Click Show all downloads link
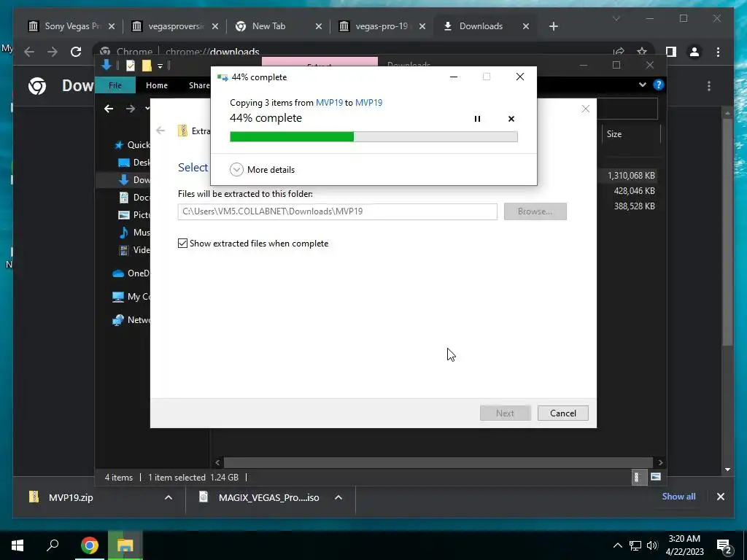The width and height of the screenshot is (747, 560). coord(678,496)
